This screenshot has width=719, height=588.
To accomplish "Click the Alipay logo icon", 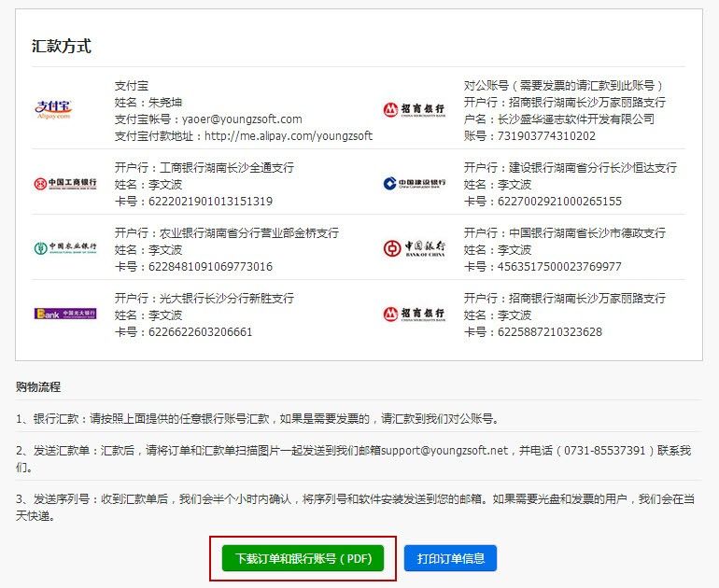I will [x=53, y=109].
